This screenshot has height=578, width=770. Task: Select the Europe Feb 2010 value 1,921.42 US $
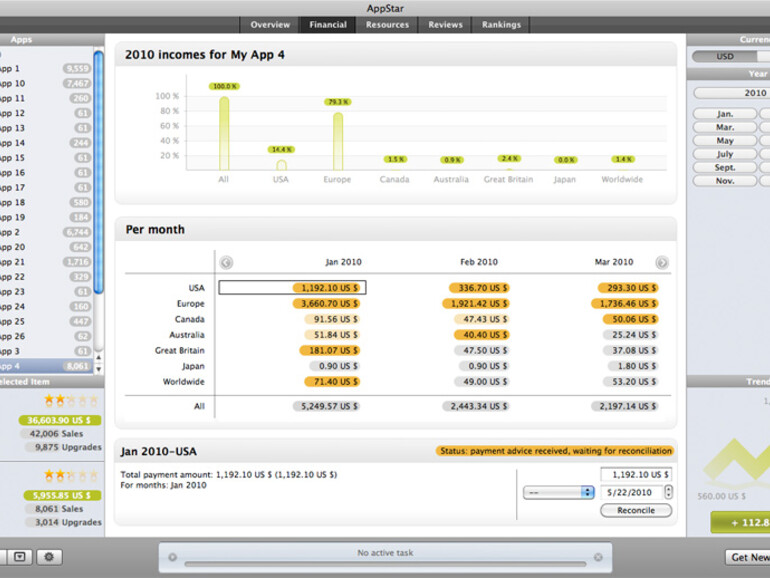pos(476,303)
